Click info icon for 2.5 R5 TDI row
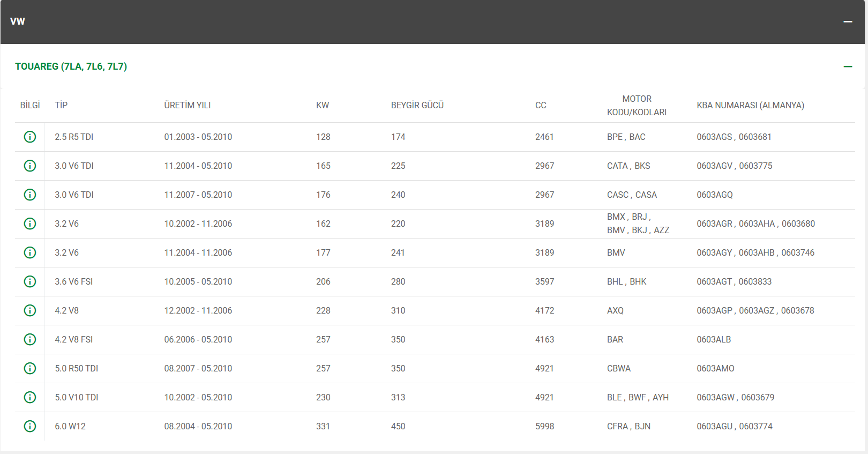The height and width of the screenshot is (454, 868). tap(30, 137)
